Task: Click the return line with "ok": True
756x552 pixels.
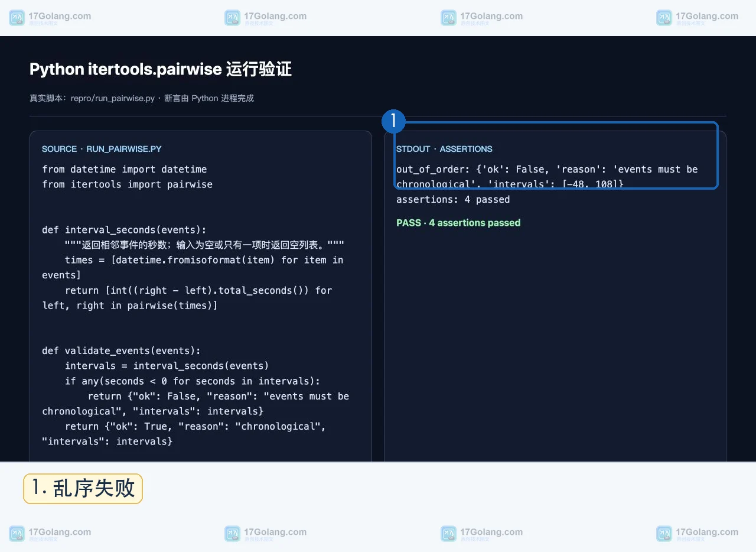Action: pos(195,426)
